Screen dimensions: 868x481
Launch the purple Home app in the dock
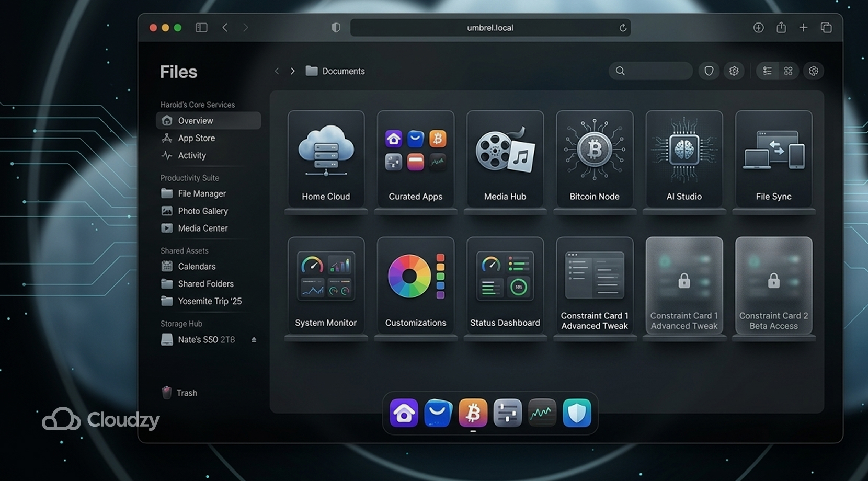tap(403, 413)
